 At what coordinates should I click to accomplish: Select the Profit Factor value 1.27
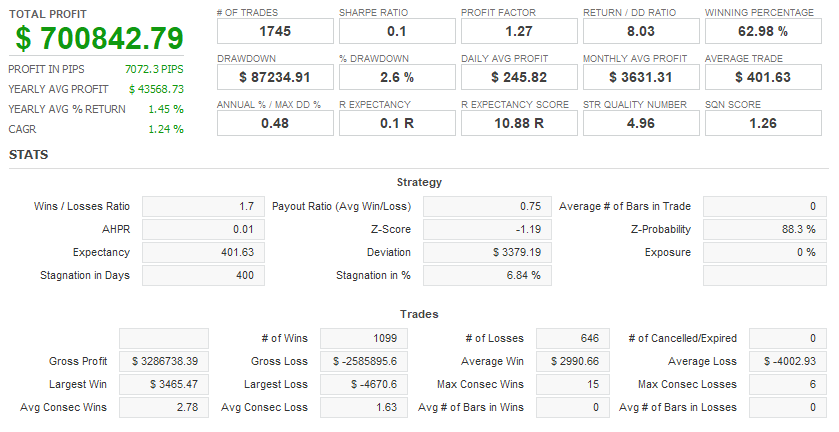pos(519,32)
